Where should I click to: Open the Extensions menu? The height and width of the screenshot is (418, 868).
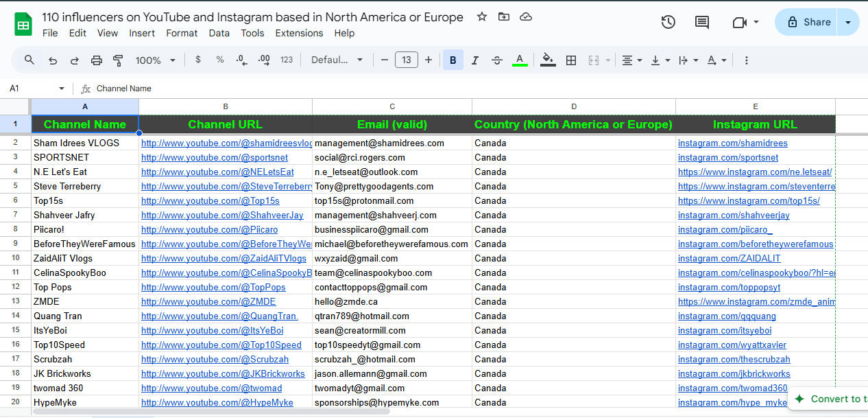pos(299,33)
